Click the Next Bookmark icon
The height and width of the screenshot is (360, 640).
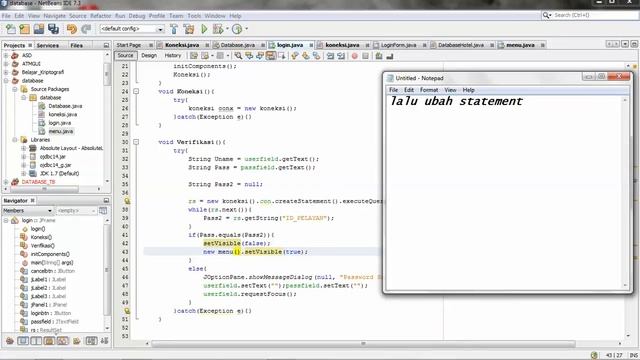coord(305,56)
